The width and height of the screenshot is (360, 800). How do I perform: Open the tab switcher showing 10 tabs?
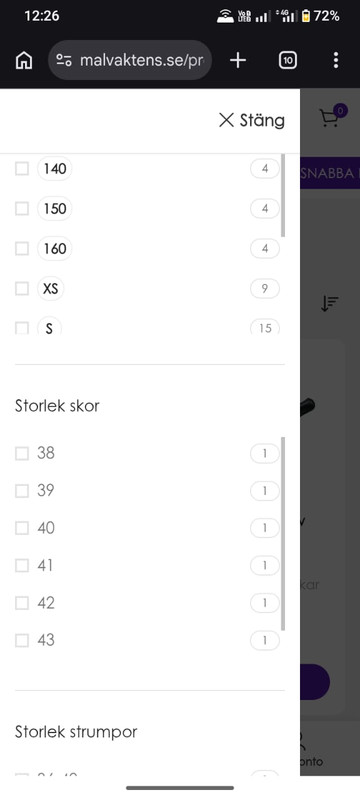288,60
